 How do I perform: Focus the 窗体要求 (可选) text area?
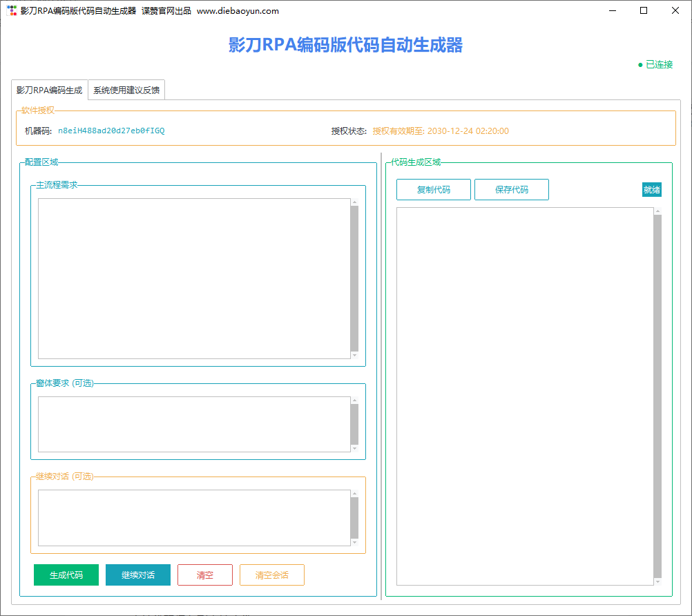tap(194, 424)
